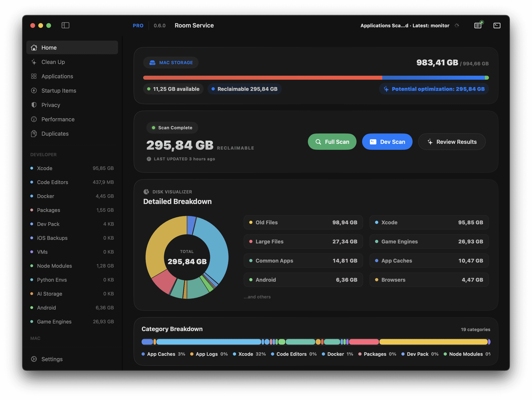This screenshot has height=400, width=532.
Task: Toggle the sidebar panel icon
Action: pos(65,25)
